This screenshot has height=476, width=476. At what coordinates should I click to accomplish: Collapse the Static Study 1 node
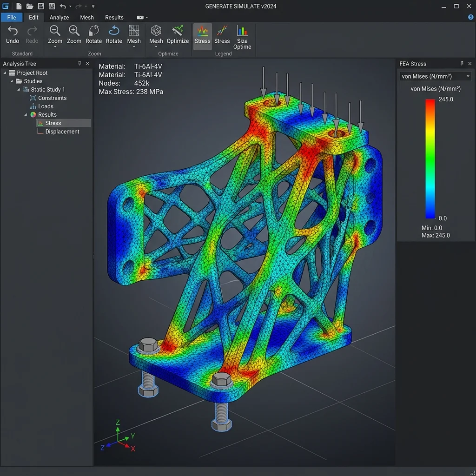pyautogui.click(x=19, y=90)
